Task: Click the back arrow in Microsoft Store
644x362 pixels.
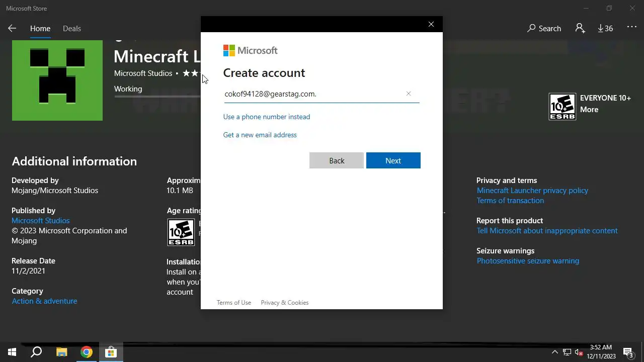Action: pyautogui.click(x=12, y=29)
